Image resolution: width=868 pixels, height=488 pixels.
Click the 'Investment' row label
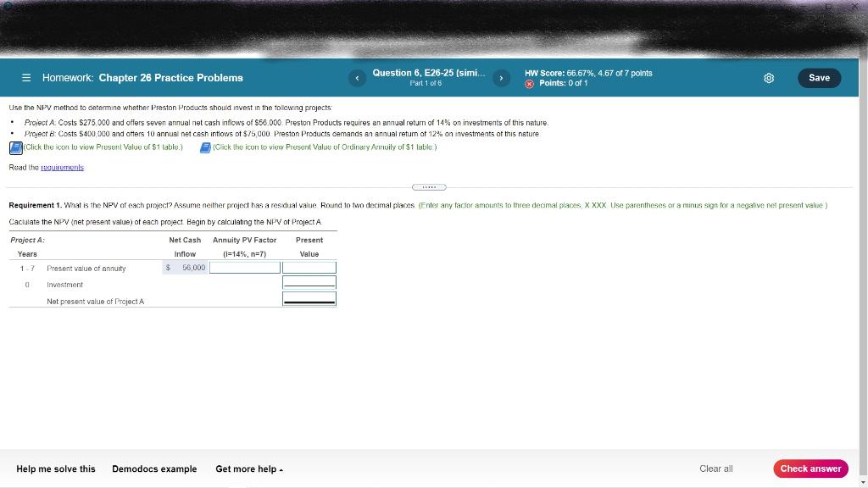(64, 285)
